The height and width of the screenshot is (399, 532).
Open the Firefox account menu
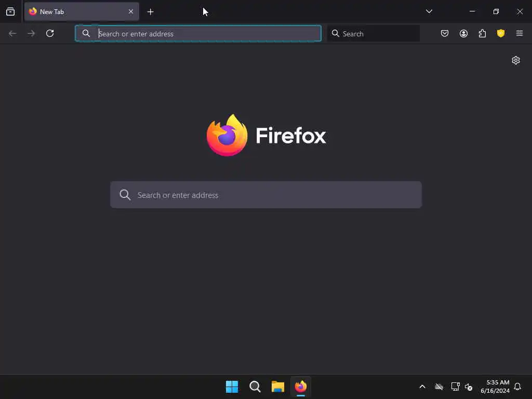[x=463, y=33]
